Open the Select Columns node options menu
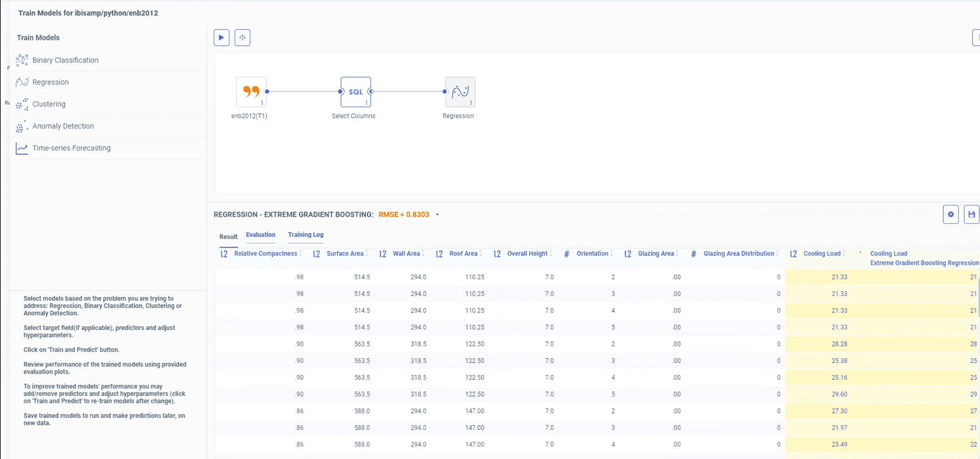Viewport: 980px width, 459px height. tap(366, 102)
